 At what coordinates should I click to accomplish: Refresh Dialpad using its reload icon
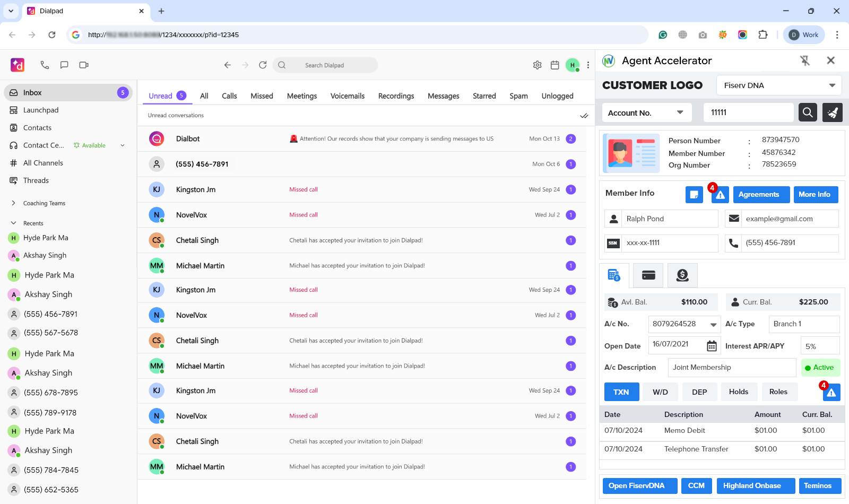(x=263, y=65)
